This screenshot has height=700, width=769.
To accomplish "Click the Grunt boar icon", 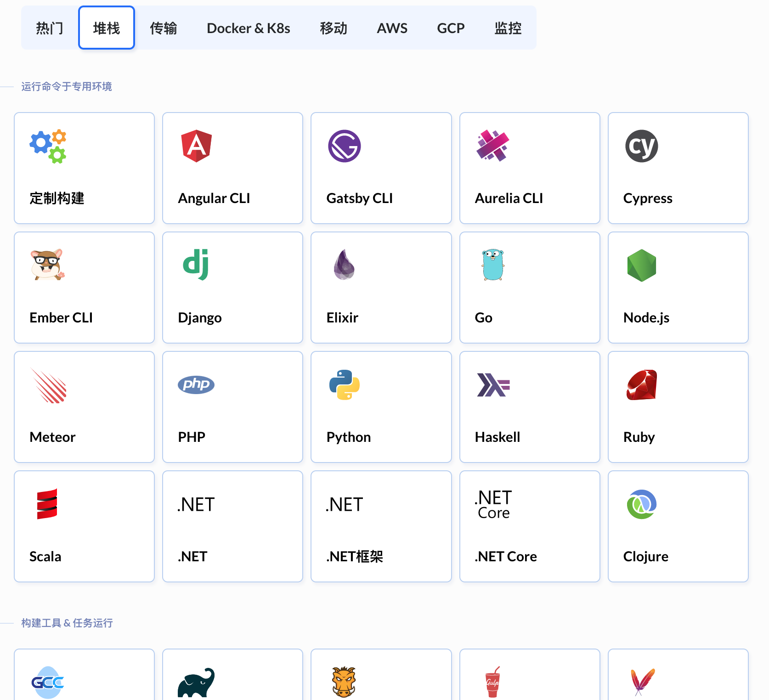I will pos(344,683).
